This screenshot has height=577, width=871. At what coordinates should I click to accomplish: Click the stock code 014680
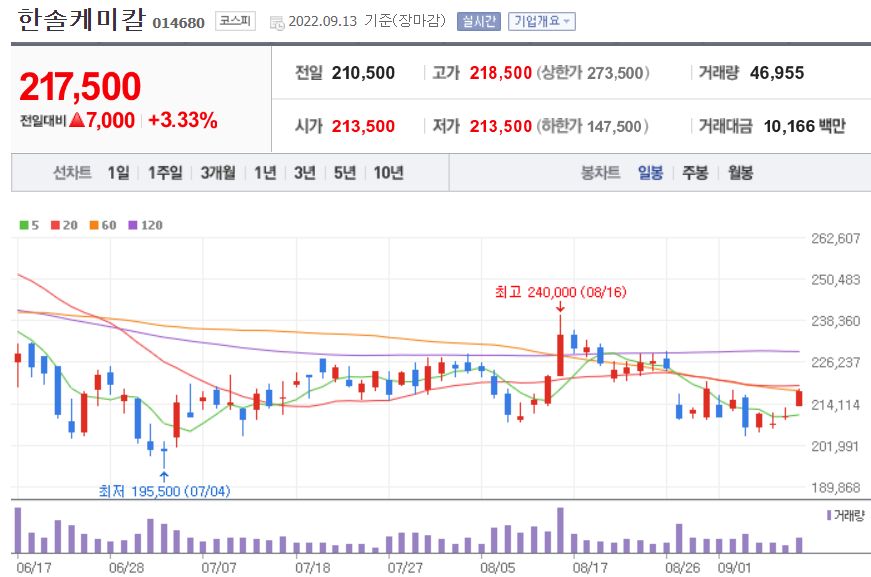click(178, 23)
